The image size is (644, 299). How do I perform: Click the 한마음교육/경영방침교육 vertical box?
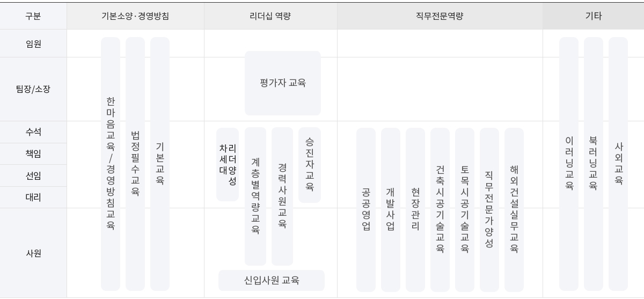pyautogui.click(x=111, y=164)
